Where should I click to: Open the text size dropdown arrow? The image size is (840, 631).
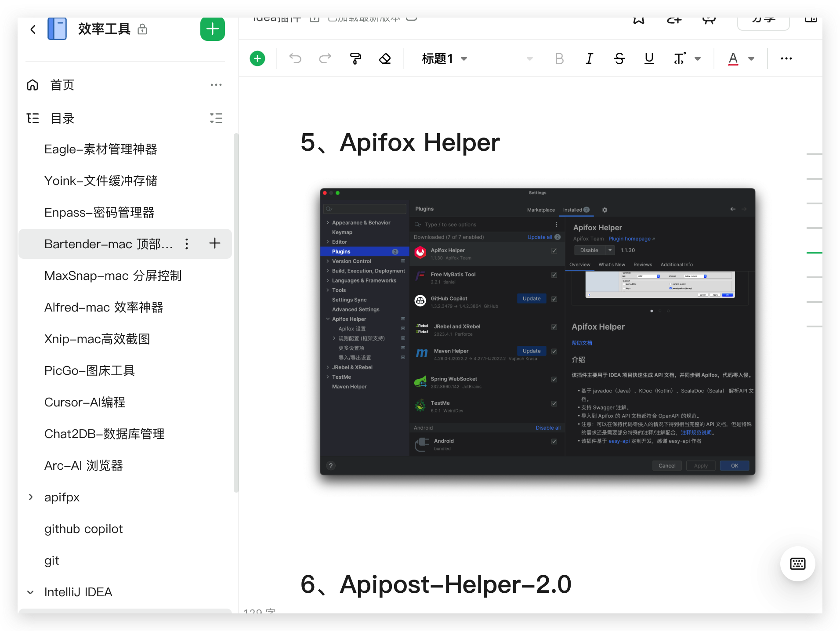point(698,58)
